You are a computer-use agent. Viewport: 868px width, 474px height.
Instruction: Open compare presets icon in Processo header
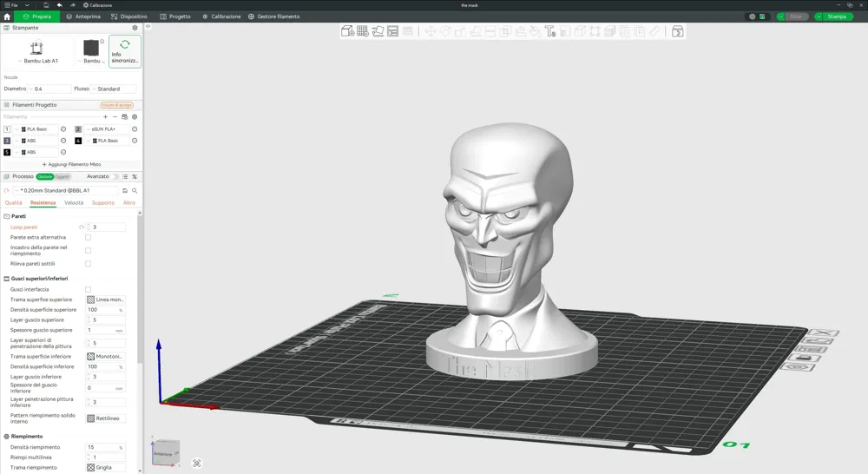tap(135, 176)
